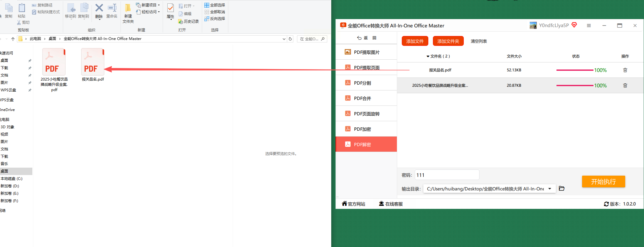Delete the 2025小吃餐饮品牌 row with trash icon
Screen dimensions: 644x247
tap(625, 86)
